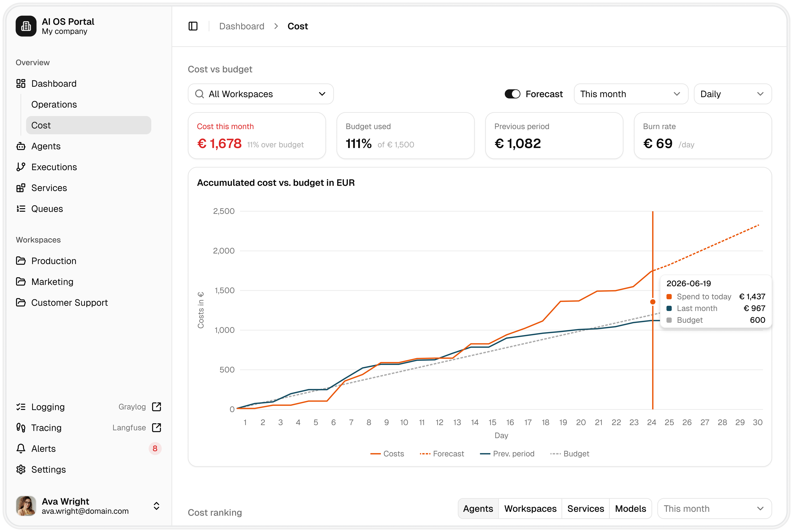Click the search icon in All Workspaces
This screenshot has height=532, width=793.
coord(200,94)
